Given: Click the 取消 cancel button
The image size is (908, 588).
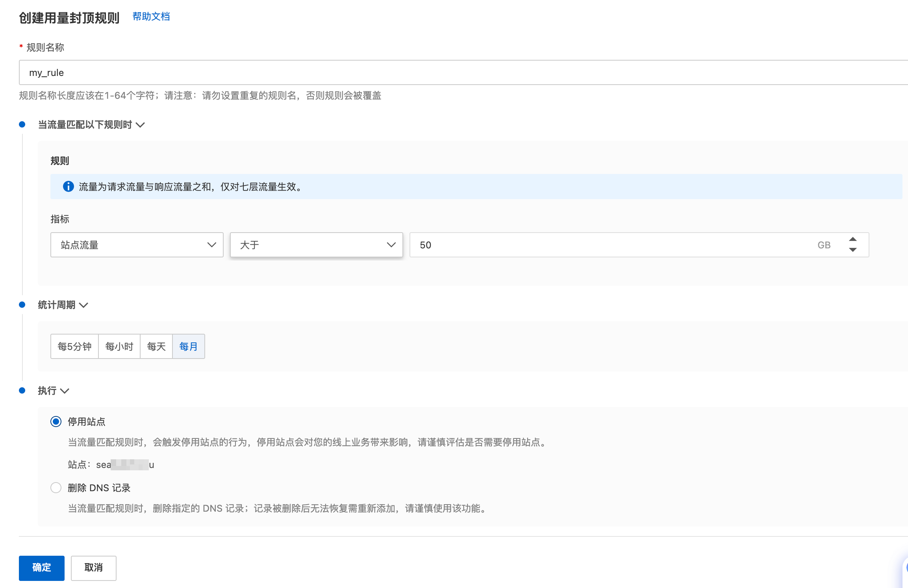Looking at the screenshot, I should tap(93, 568).
